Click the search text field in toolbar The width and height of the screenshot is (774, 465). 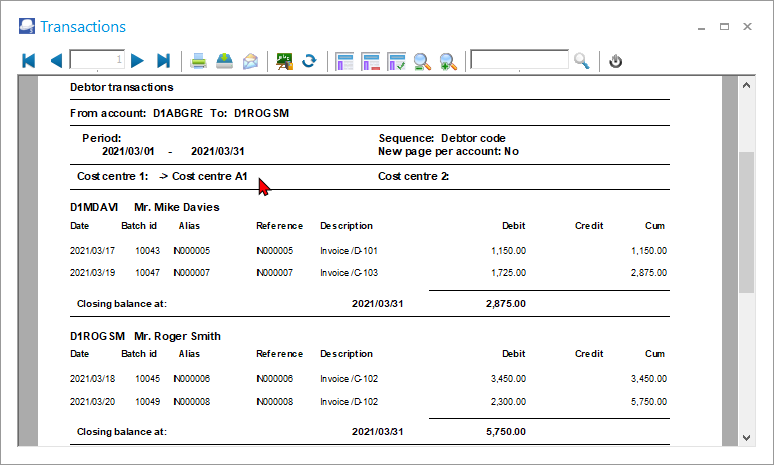click(x=519, y=61)
